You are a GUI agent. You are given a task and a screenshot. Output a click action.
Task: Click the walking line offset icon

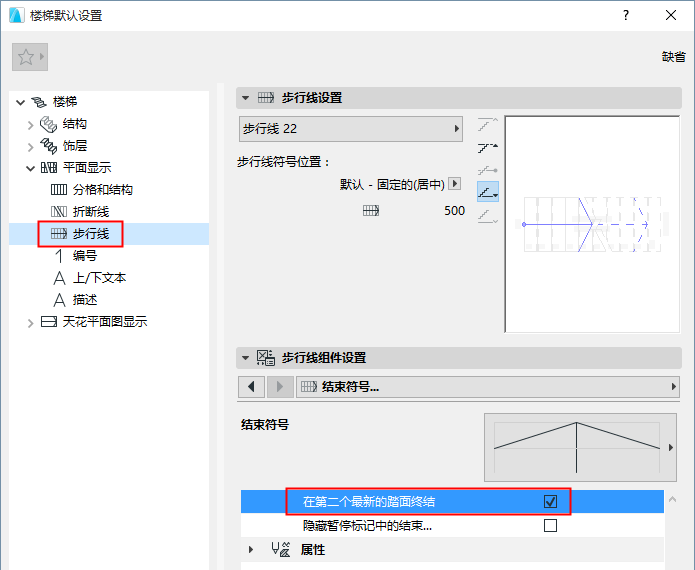coord(371,211)
